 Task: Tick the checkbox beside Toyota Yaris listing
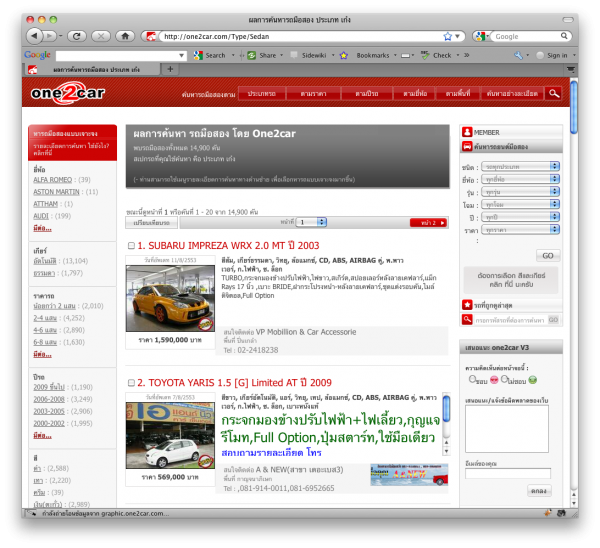point(131,382)
